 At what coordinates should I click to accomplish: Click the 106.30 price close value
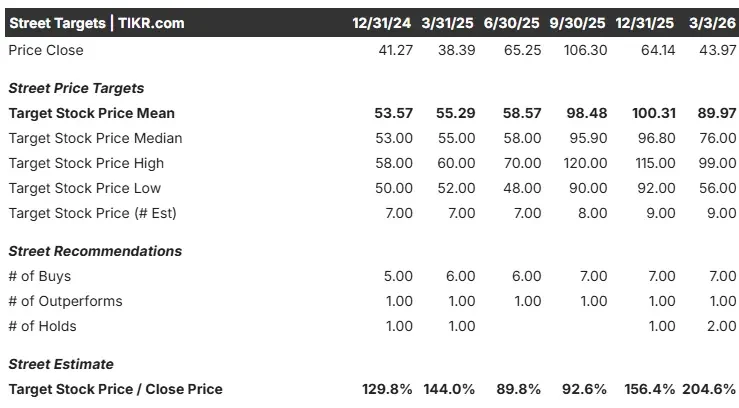click(585, 50)
